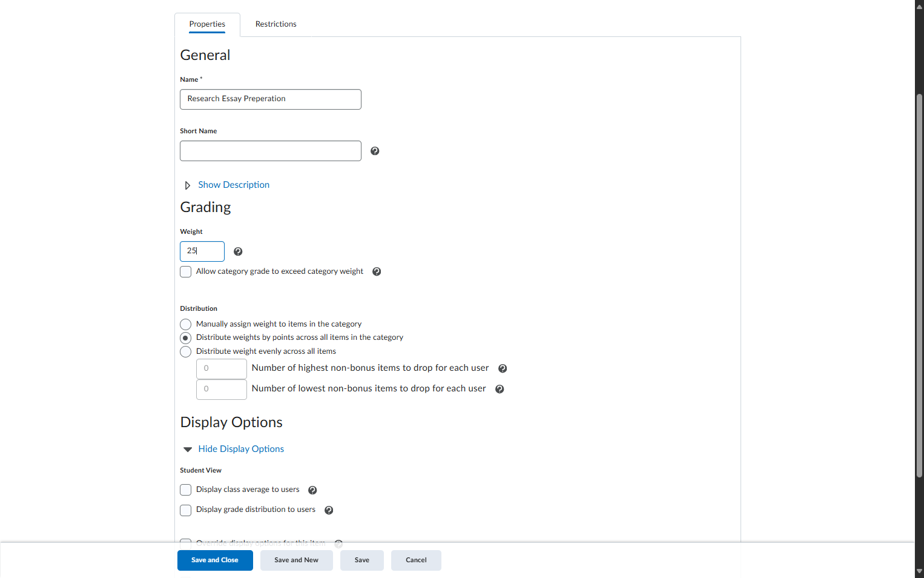
Task: Open help for highest non-bonus items drop
Action: click(503, 368)
